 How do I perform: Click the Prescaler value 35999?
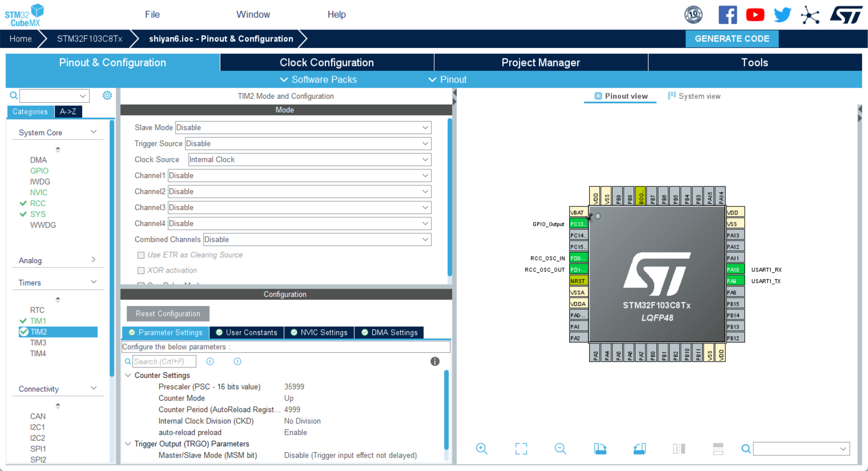coord(294,386)
